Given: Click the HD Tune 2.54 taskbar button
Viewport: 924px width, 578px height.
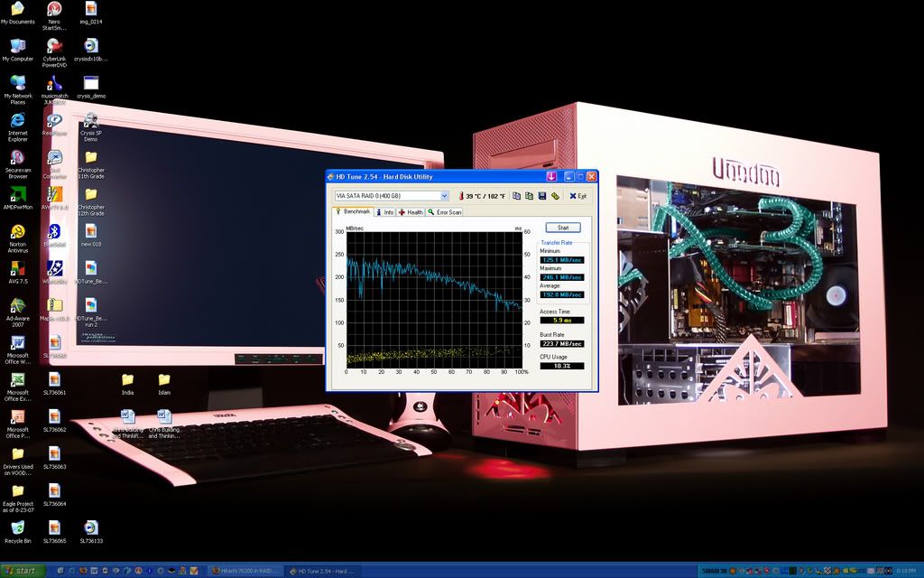Looking at the screenshot, I should pos(323,571).
